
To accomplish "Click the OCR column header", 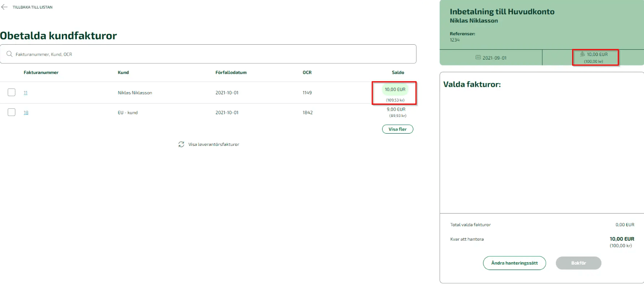I will 307,72.
